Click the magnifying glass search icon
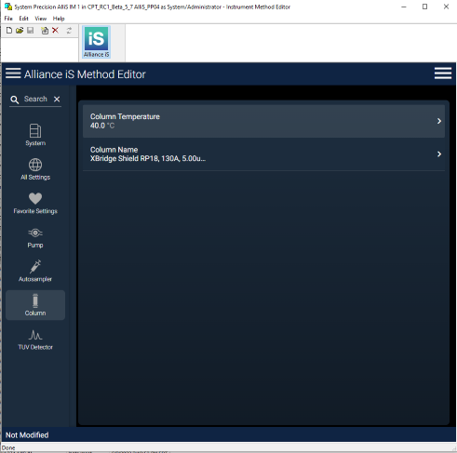 [x=14, y=99]
